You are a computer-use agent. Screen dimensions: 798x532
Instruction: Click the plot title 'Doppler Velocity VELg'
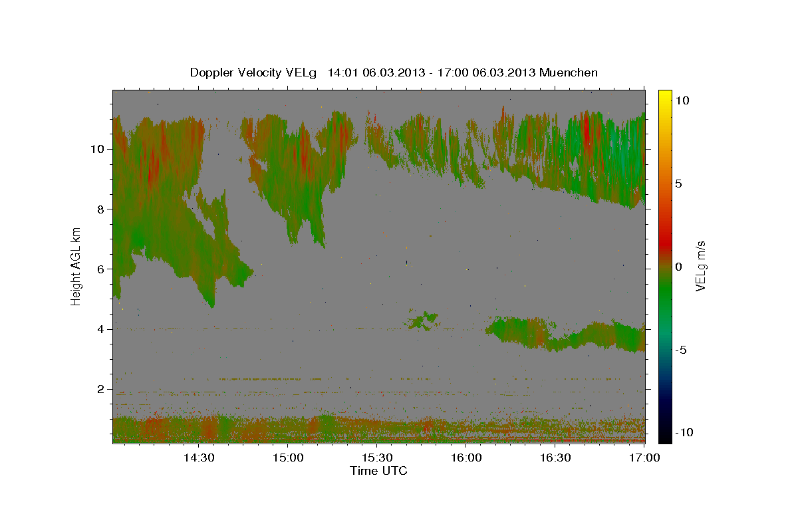(x=255, y=72)
